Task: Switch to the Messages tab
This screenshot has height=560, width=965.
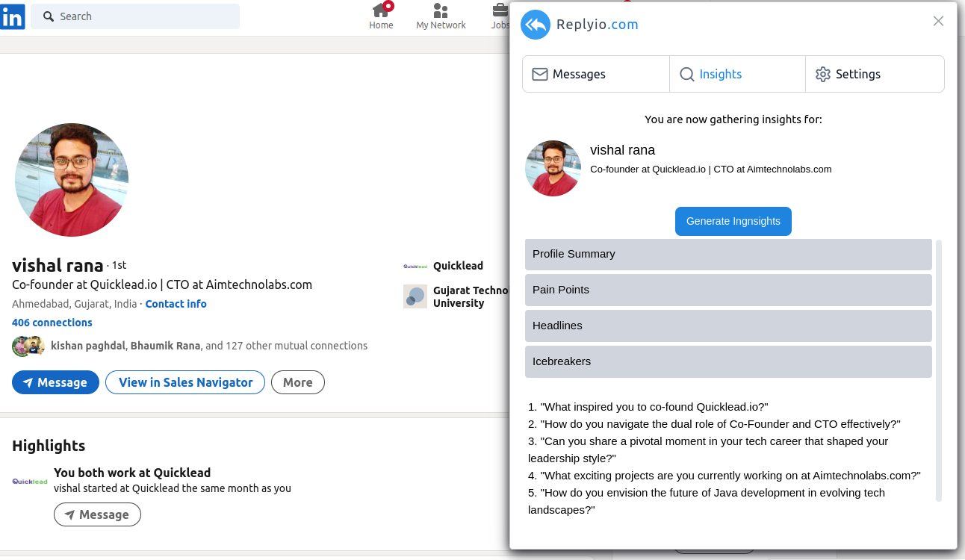Action: pyautogui.click(x=596, y=74)
